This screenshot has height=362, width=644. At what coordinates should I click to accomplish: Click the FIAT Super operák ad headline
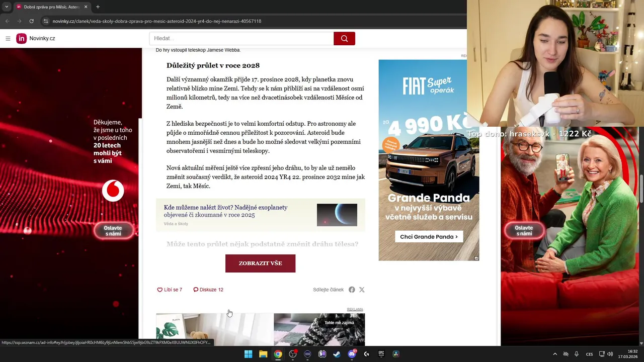tap(429, 85)
